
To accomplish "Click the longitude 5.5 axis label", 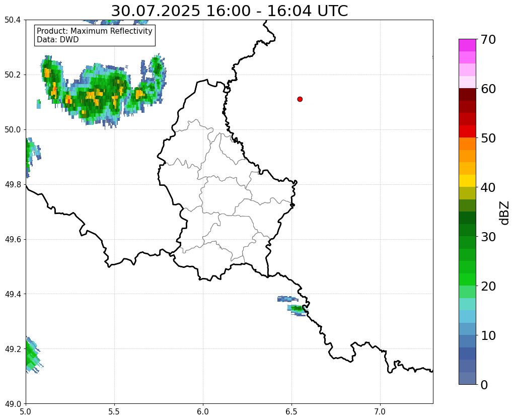I will pyautogui.click(x=114, y=411).
